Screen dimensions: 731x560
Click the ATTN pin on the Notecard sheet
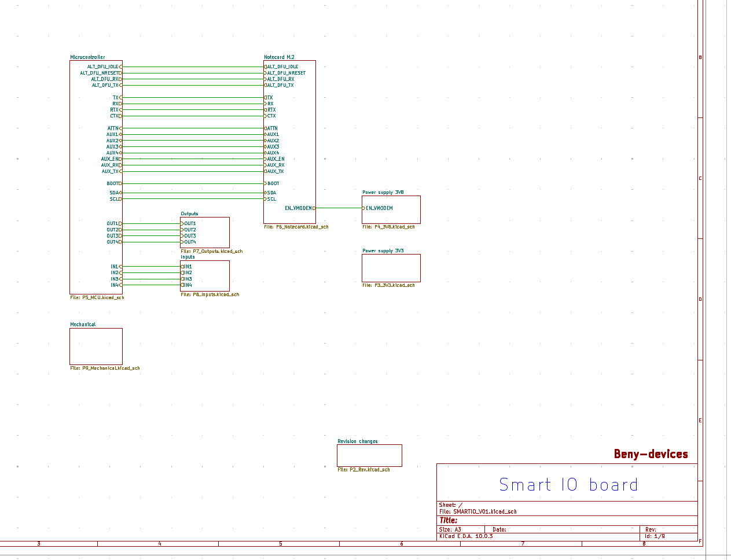coord(271,128)
